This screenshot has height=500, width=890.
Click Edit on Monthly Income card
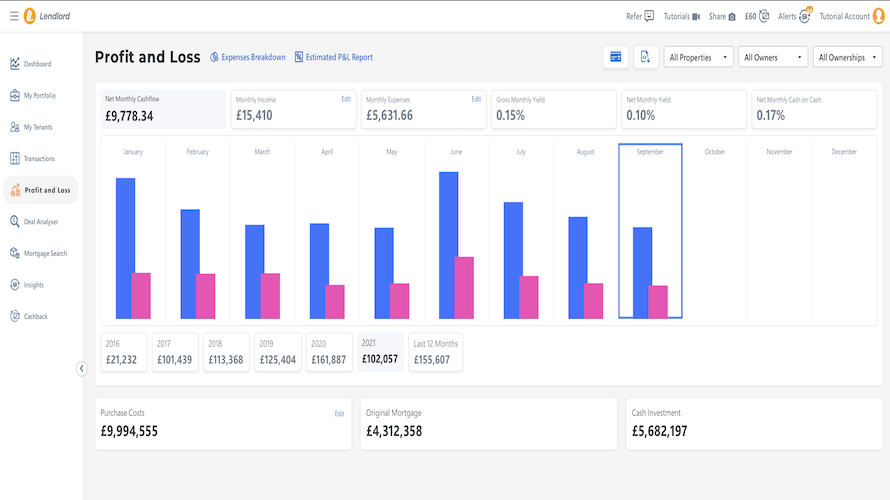click(x=346, y=99)
